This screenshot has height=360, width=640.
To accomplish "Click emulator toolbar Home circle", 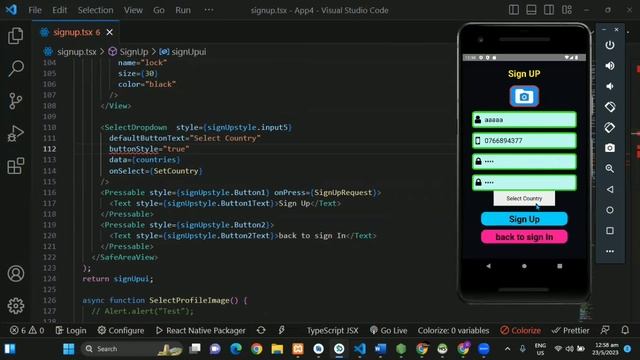I will pyautogui.click(x=610, y=210).
